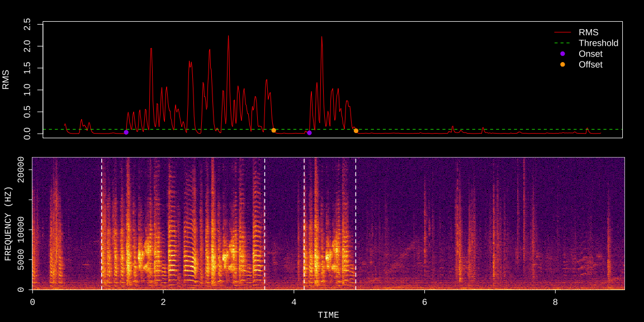
Task: Click the 0.5 tick label on RMS axis
Action: [28, 112]
